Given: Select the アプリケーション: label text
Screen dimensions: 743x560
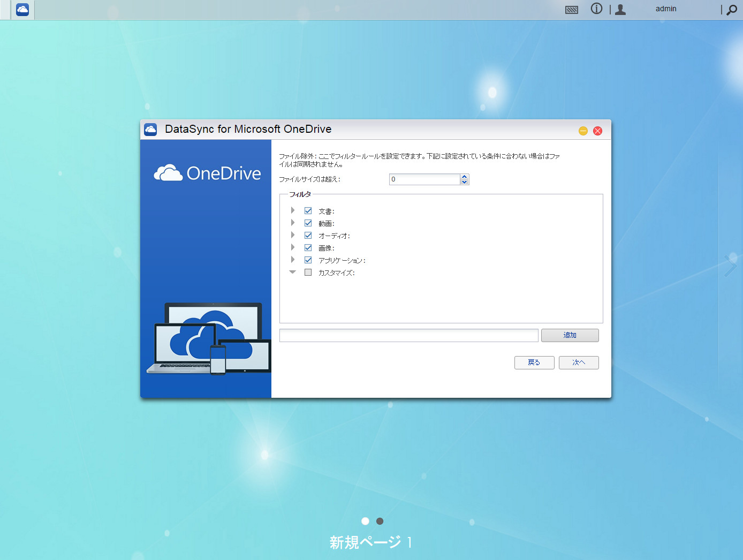Looking at the screenshot, I should pos(342,261).
